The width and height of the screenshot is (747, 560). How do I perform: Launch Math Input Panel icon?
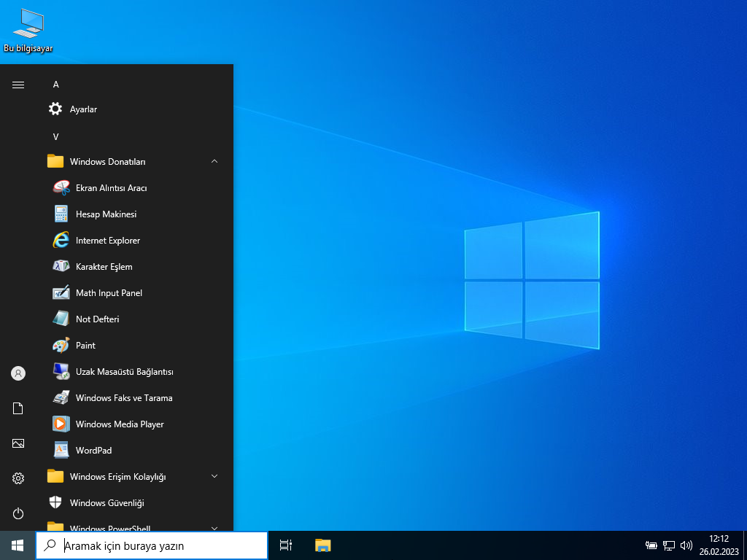61,292
